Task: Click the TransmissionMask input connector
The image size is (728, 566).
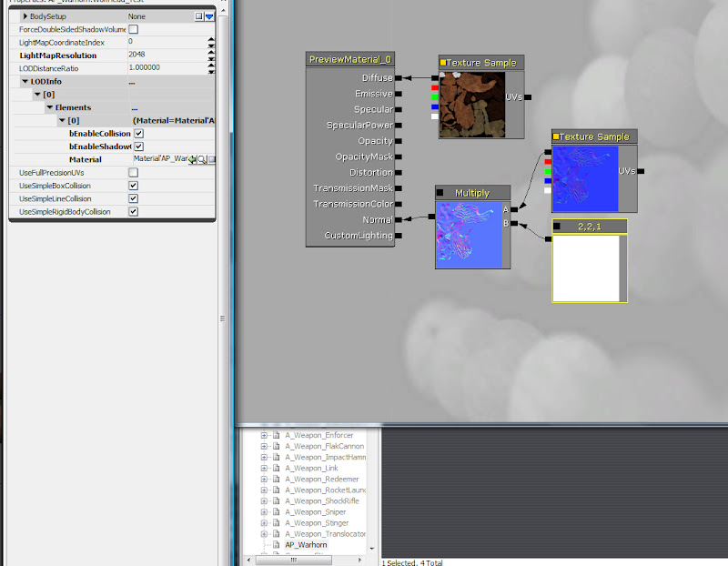Action: click(x=399, y=188)
